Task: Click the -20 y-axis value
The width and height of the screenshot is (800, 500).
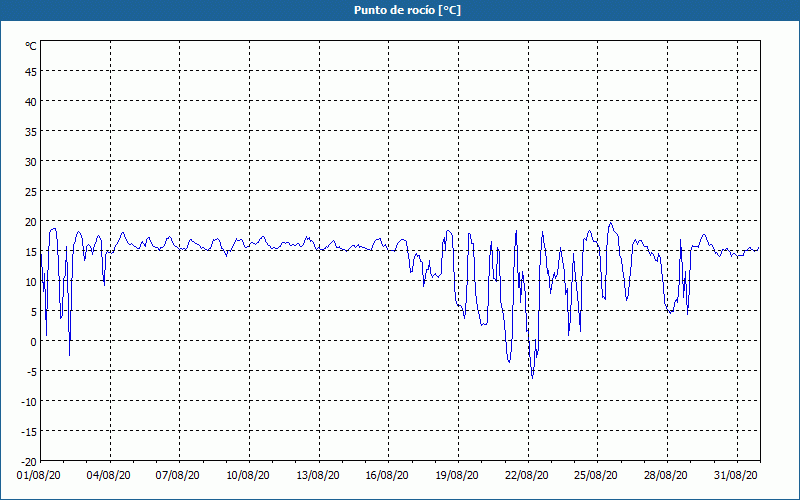Action: tap(29, 462)
